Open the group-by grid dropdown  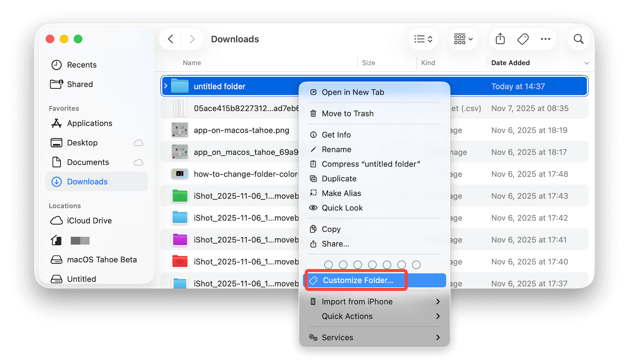click(x=463, y=39)
